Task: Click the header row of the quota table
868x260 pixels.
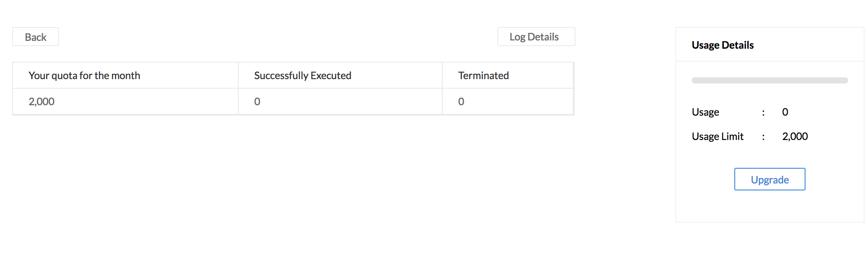Action: [x=293, y=75]
